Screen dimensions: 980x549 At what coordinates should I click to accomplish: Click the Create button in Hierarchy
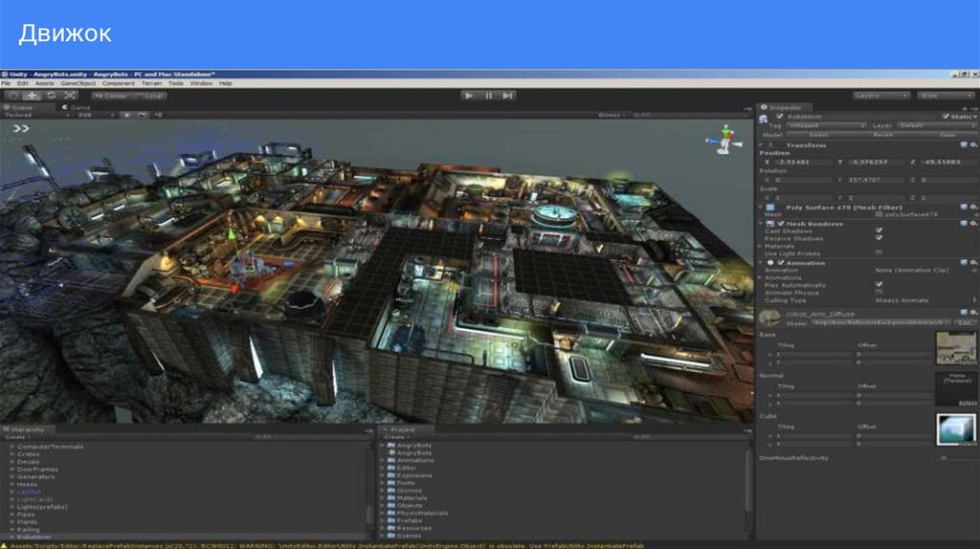(x=13, y=437)
